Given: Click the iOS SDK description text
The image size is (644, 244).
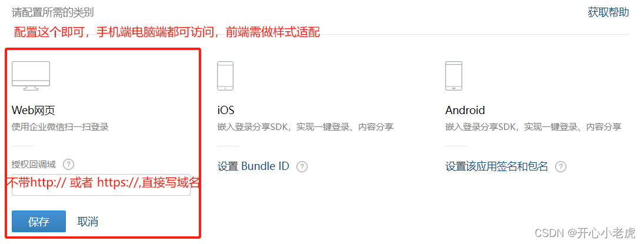Looking at the screenshot, I should point(305,127).
